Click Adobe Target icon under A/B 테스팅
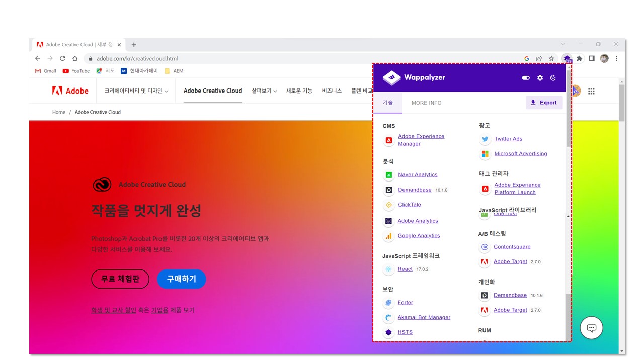Screen dimensions: 644x362 (x=485, y=262)
